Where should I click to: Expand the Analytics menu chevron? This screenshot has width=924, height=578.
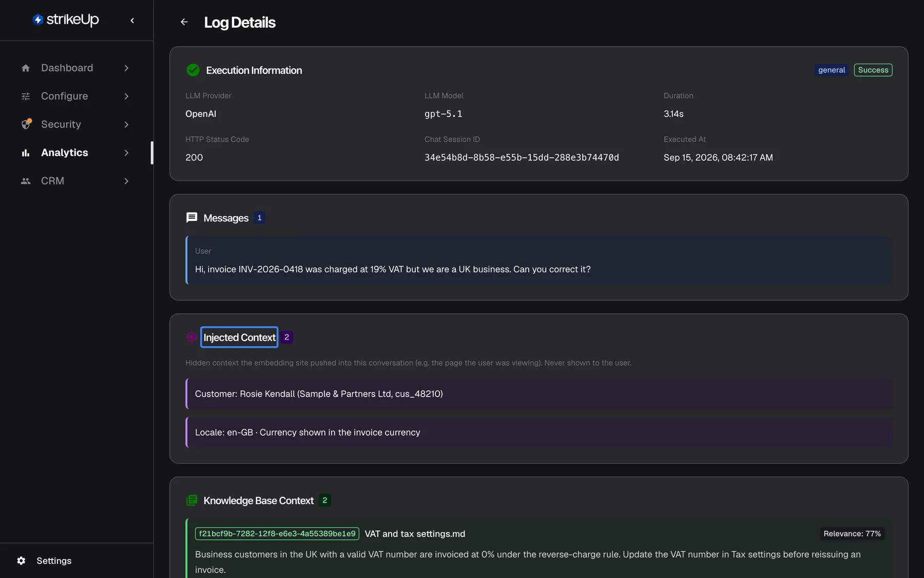click(x=126, y=153)
